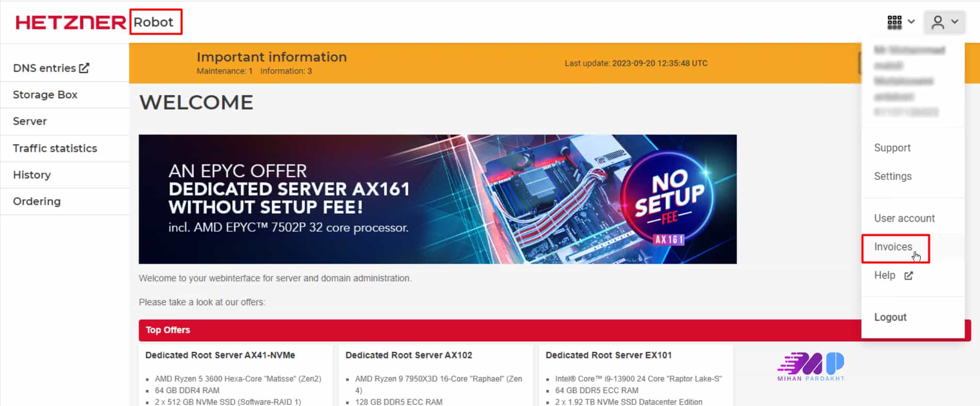Image resolution: width=980 pixels, height=406 pixels.
Task: Choose Settings in user dropdown
Action: 893,176
